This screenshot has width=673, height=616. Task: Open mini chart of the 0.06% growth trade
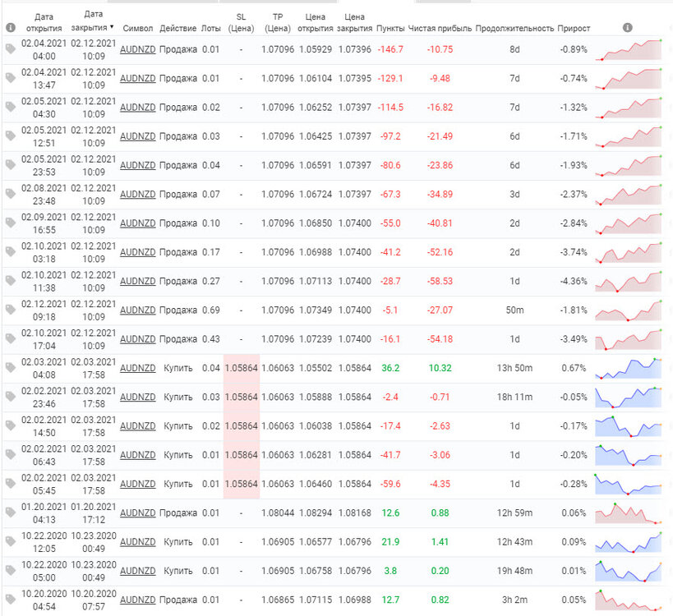[629, 513]
